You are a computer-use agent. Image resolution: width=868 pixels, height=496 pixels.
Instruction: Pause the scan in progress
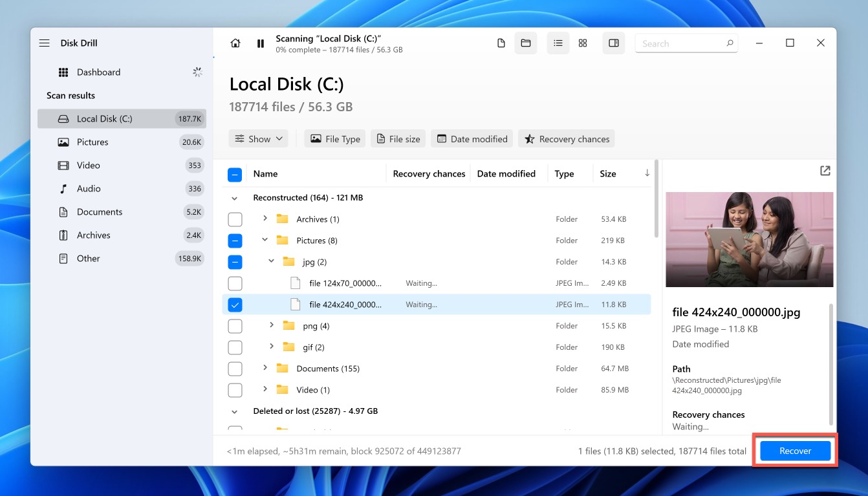click(x=261, y=43)
